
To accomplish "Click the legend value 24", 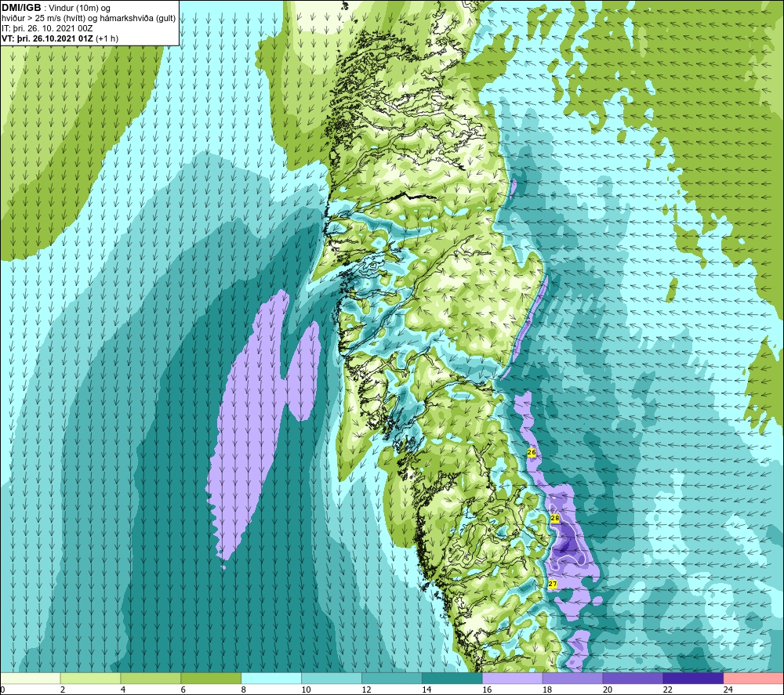I will [728, 690].
